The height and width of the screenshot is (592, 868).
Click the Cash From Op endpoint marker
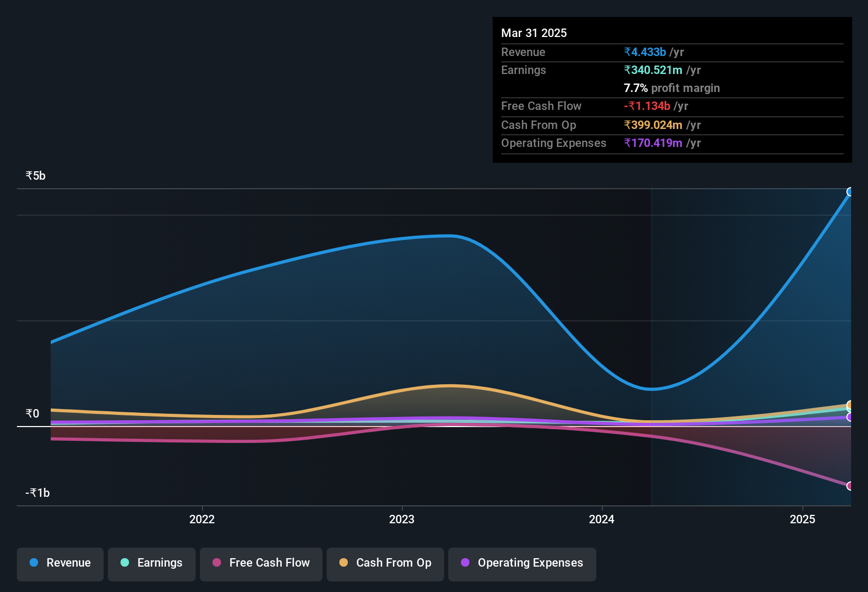[x=850, y=405]
